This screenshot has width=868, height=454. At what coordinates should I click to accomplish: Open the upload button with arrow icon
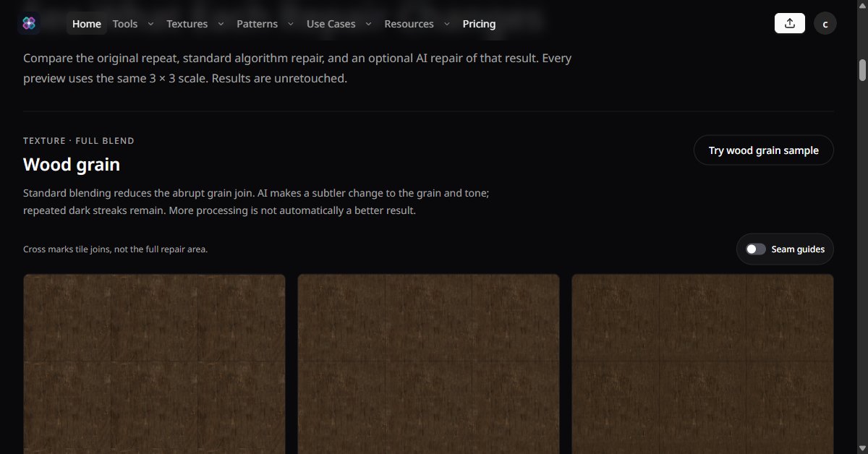[x=790, y=24]
